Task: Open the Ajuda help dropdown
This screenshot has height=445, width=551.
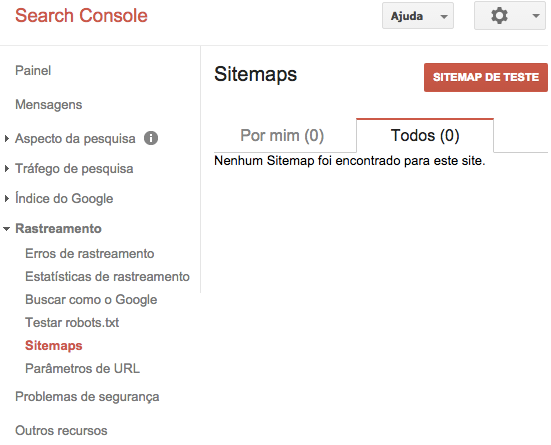Action: (x=418, y=16)
